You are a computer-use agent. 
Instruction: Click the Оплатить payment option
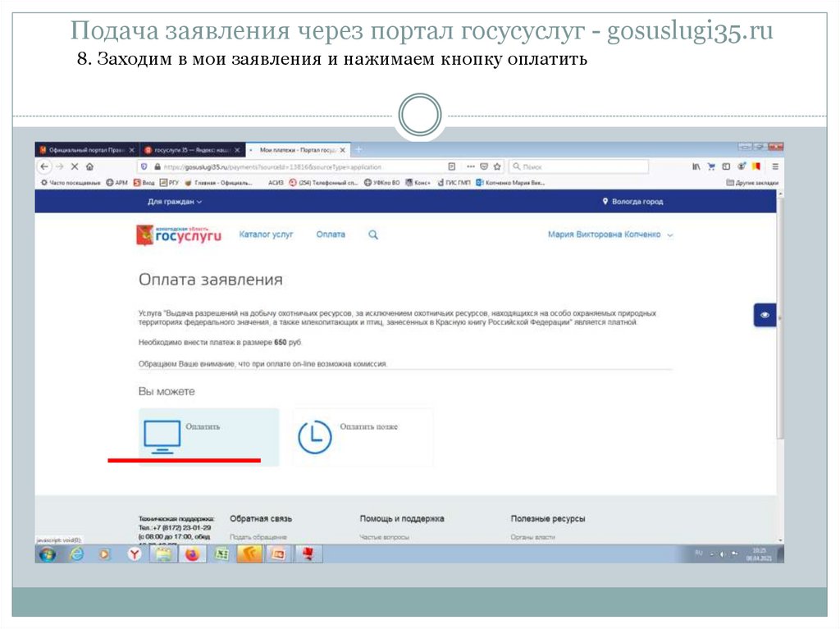209,437
